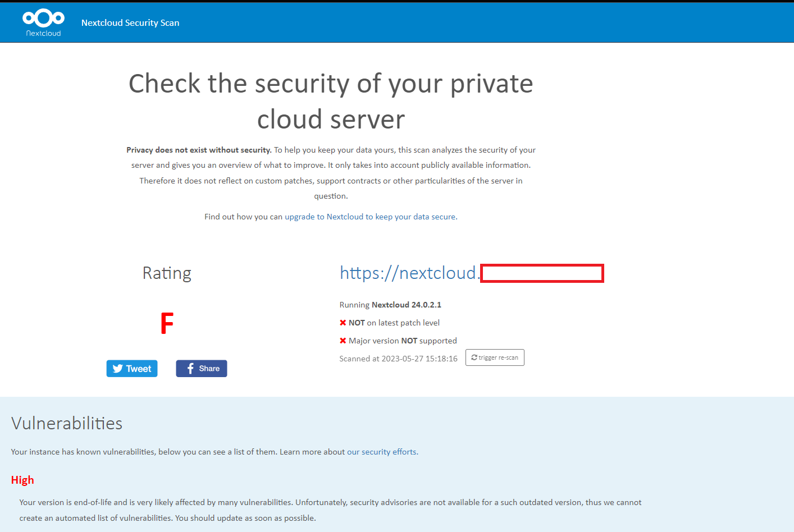This screenshot has width=794, height=532.
Task: Click the Nextcloud Security Scan header title
Action: pyautogui.click(x=130, y=22)
